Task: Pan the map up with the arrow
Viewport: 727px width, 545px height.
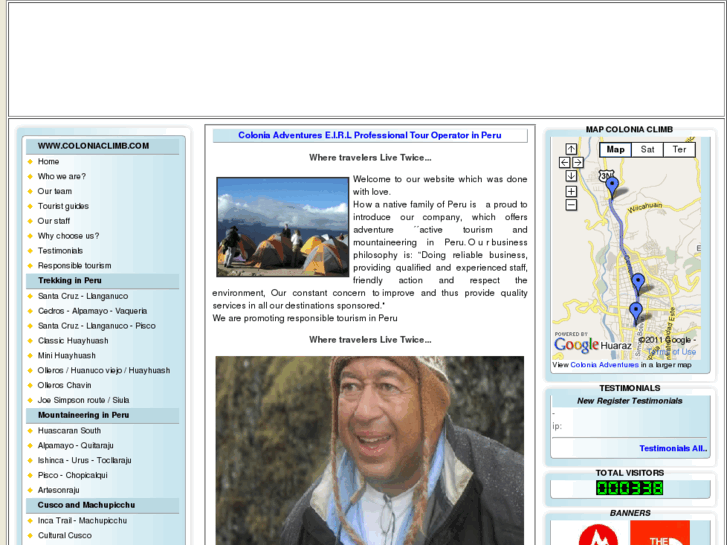Action: (571, 149)
